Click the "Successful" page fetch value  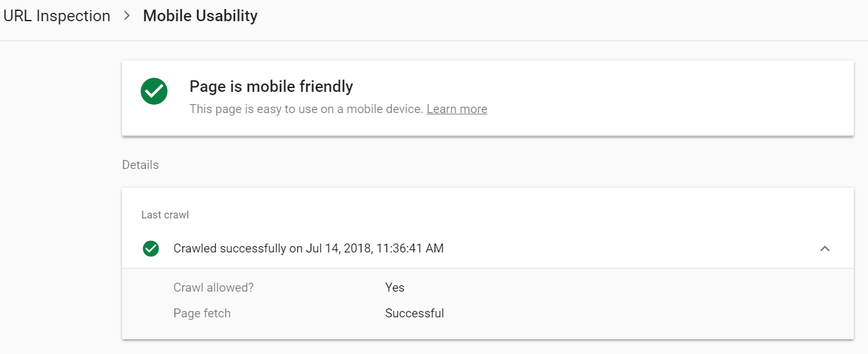[414, 314]
